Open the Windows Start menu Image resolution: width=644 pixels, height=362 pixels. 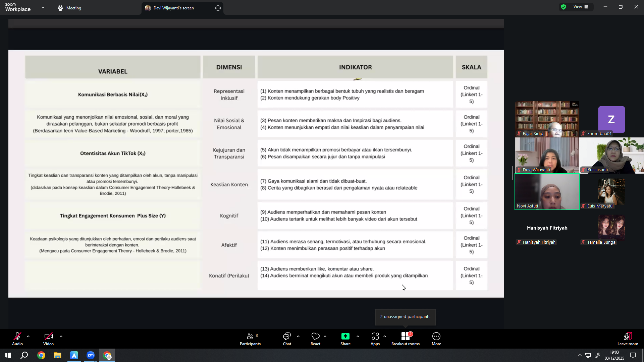coord(8,355)
